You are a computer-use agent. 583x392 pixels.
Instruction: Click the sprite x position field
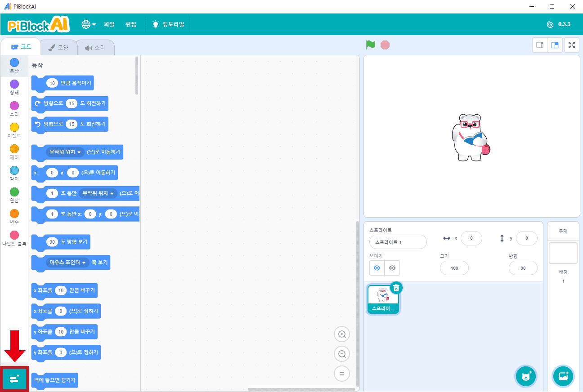(471, 238)
